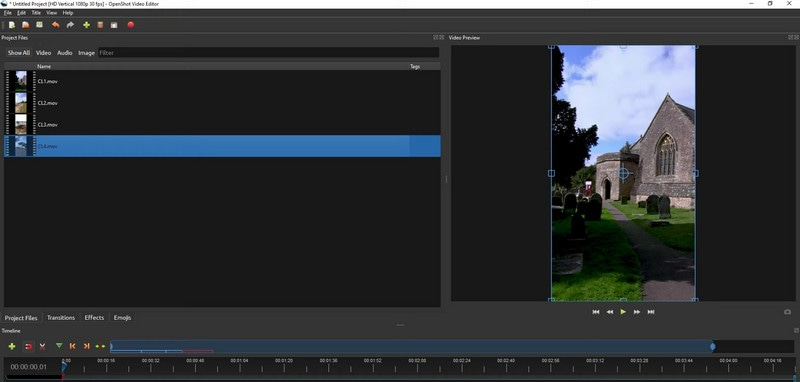Filter project files by Image
This screenshot has width=800, height=382.
click(86, 53)
